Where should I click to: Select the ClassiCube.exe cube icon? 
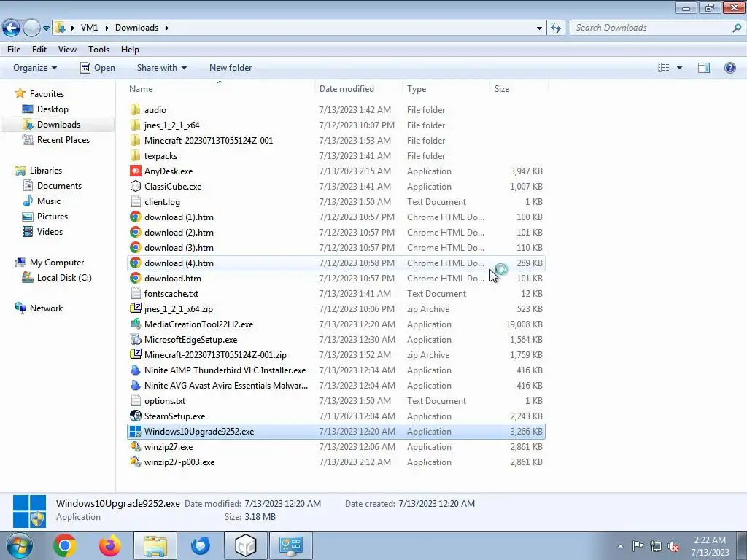[x=135, y=186]
